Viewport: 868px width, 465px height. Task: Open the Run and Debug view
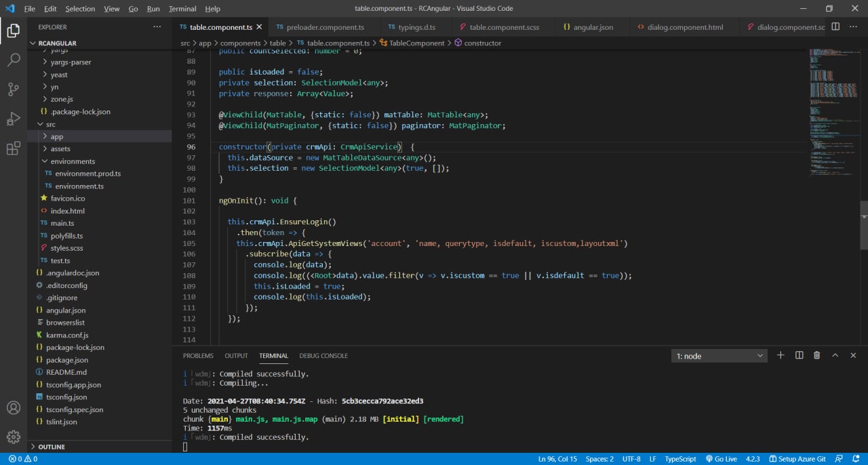pos(13,119)
